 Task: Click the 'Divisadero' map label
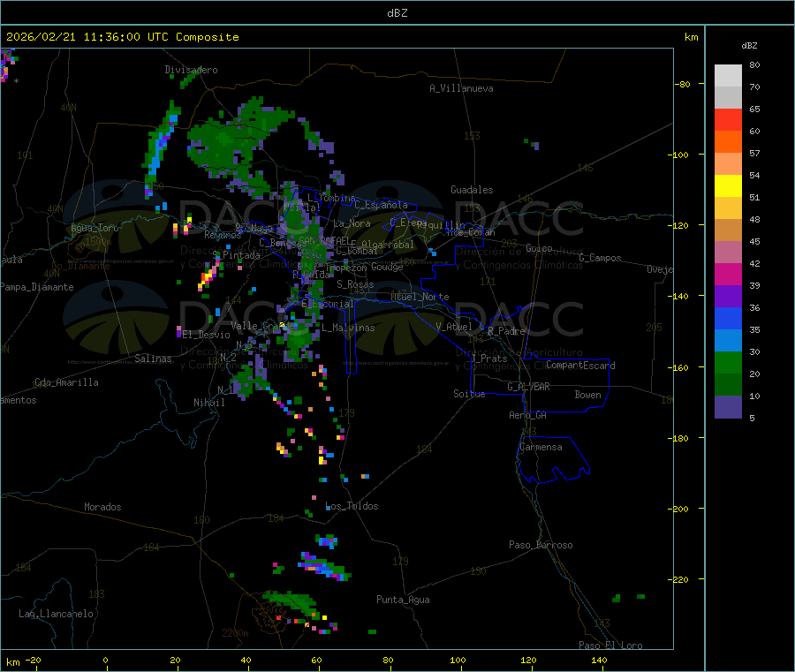pyautogui.click(x=191, y=70)
